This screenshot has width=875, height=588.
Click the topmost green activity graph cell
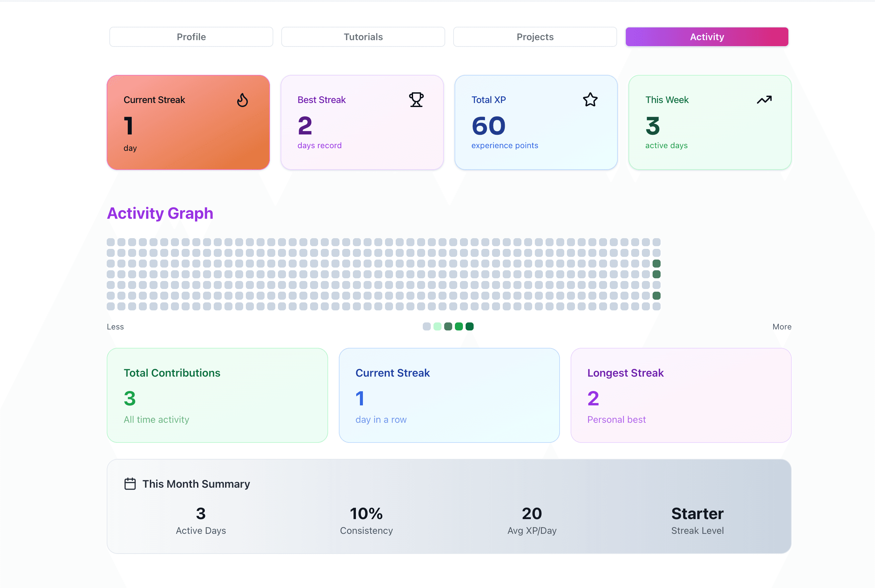pos(657,263)
